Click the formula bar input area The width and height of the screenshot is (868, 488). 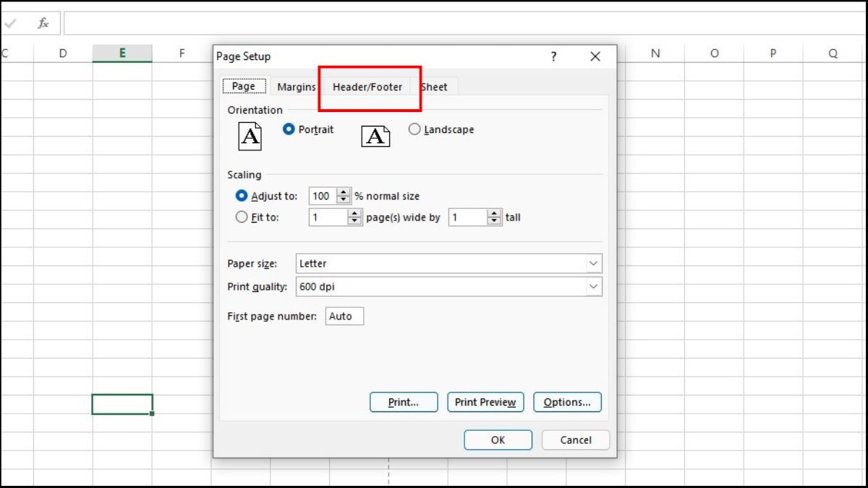465,23
